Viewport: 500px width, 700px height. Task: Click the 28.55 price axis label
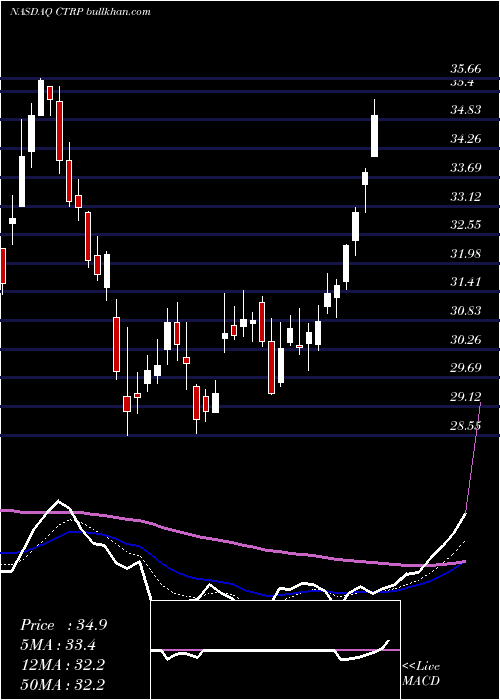point(466,425)
